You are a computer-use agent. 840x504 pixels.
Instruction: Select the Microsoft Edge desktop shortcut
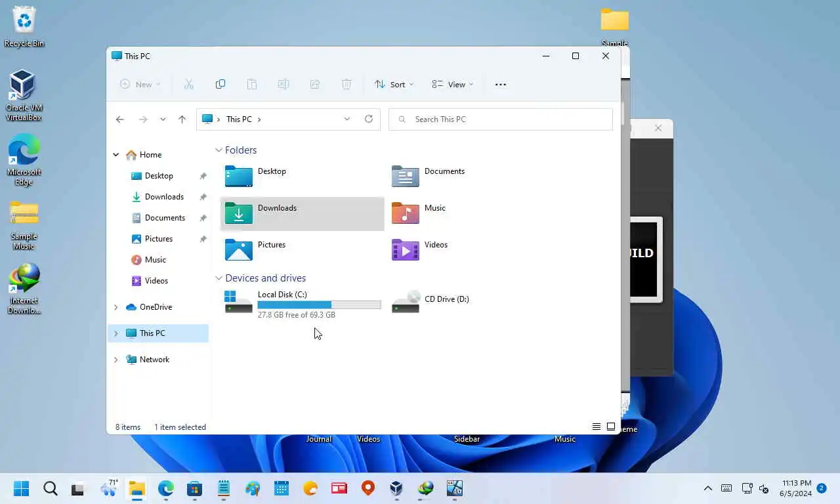coord(24,160)
